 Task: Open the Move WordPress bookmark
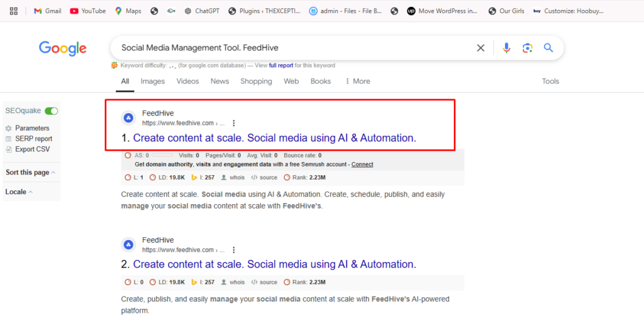[x=442, y=11]
